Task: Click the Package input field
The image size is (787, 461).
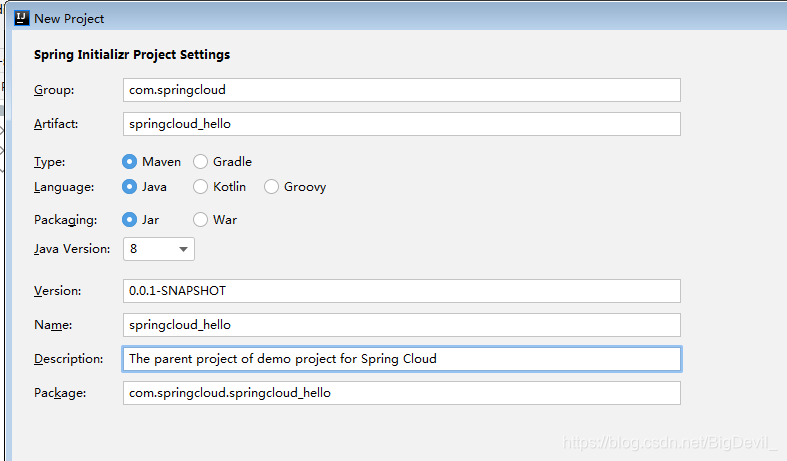Action: (x=402, y=393)
